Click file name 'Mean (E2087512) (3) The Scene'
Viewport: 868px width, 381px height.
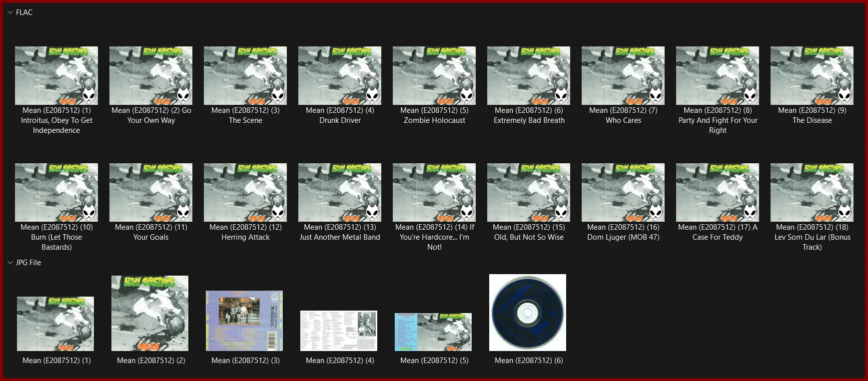245,115
